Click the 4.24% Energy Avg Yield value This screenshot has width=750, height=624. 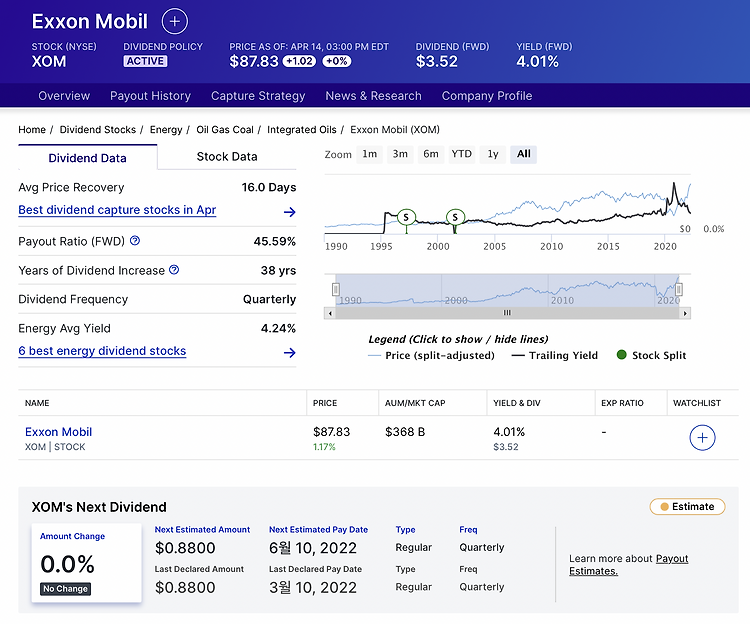[x=278, y=328]
